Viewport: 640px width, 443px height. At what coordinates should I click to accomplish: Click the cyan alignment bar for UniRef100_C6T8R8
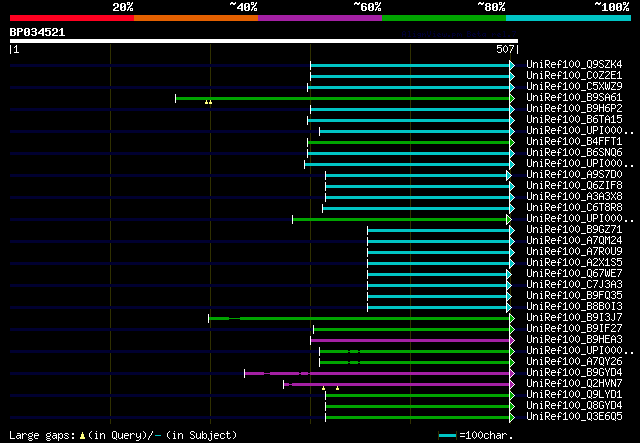(416, 209)
